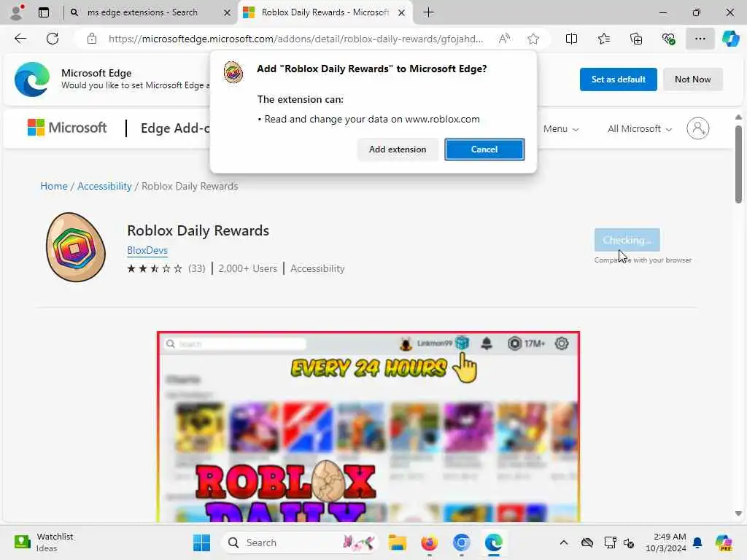Click the scrollbar down arrow
Viewport: 747px width, 560px height.
[x=738, y=513]
